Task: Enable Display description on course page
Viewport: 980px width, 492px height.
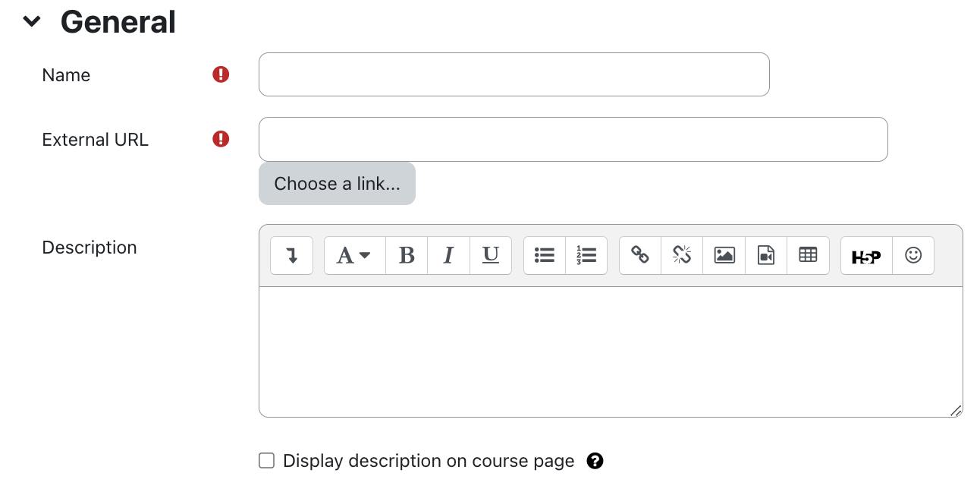Action: pyautogui.click(x=266, y=460)
